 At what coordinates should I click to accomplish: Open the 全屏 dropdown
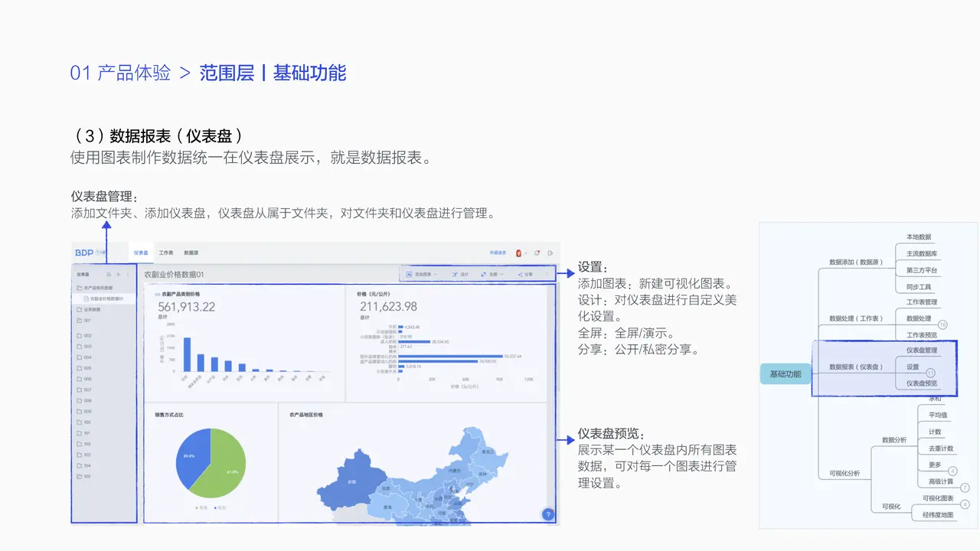pos(492,274)
